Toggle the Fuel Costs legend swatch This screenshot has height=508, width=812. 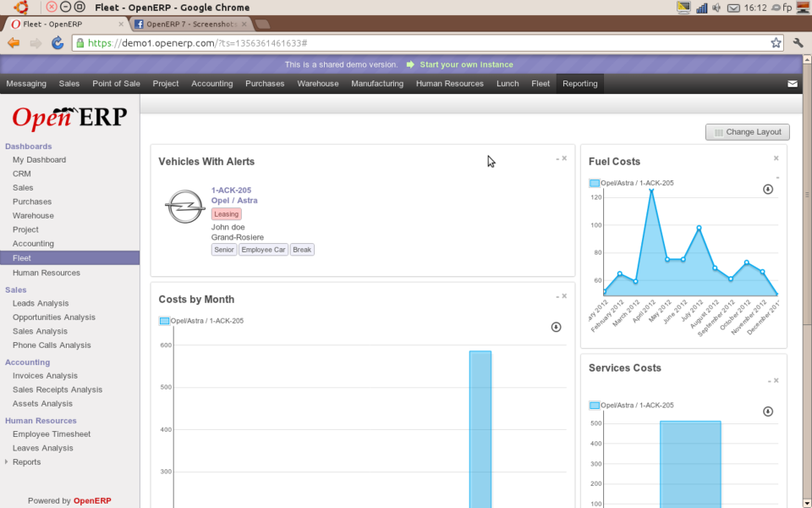click(x=595, y=183)
